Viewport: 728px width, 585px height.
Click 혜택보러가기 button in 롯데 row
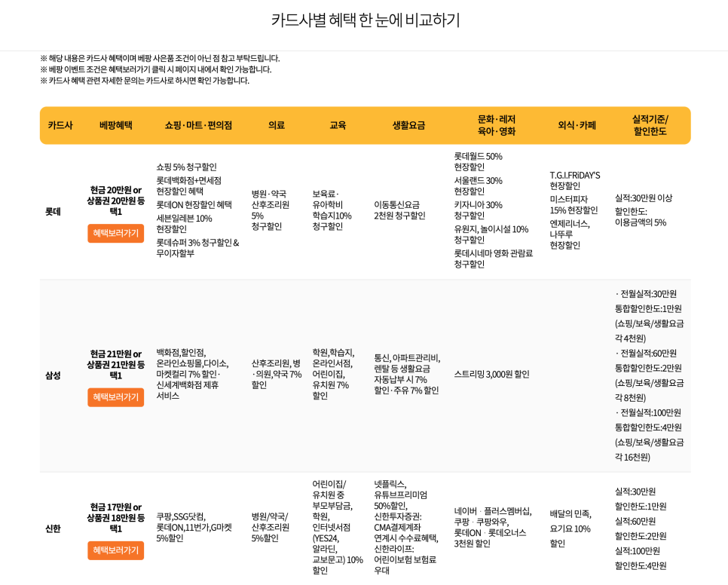pos(115,233)
